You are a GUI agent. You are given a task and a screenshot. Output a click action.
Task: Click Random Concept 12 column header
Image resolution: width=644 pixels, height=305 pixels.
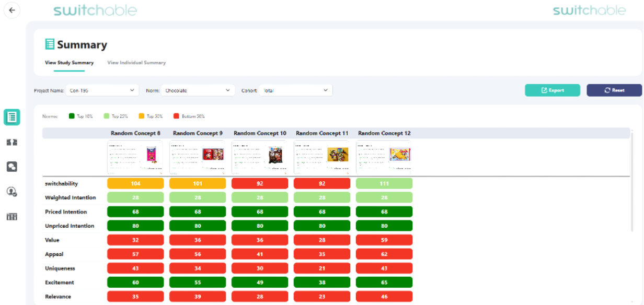pyautogui.click(x=384, y=133)
